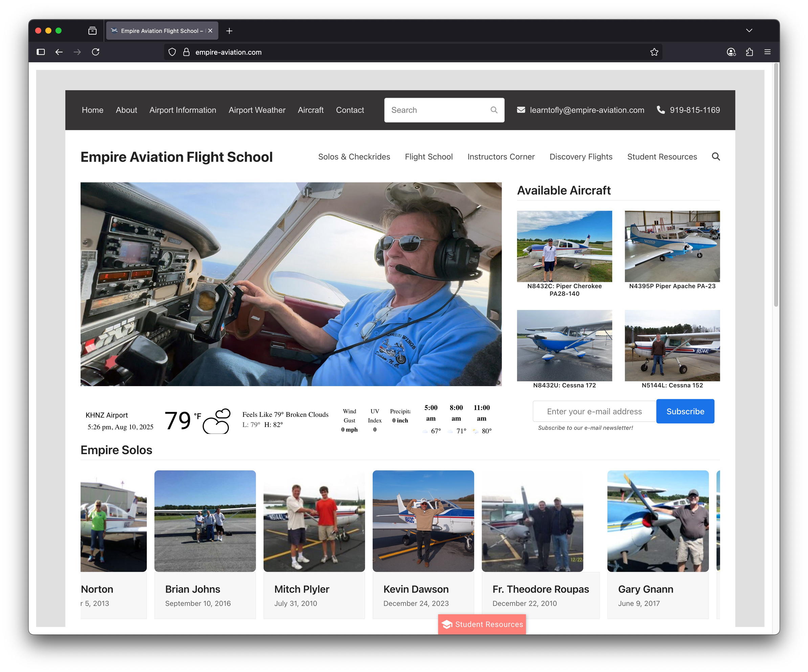808x672 pixels.
Task: Click the pilot cockpit hero image
Action: point(291,284)
